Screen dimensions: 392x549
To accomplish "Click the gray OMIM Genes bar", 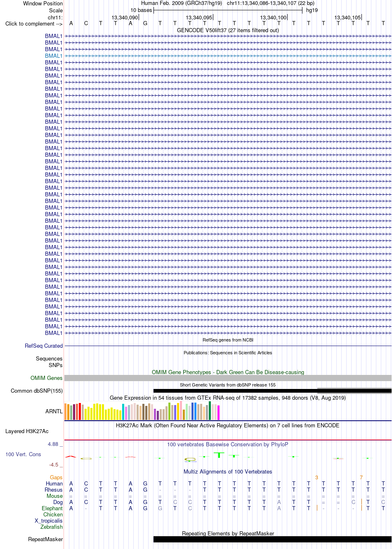I will click(x=228, y=378).
